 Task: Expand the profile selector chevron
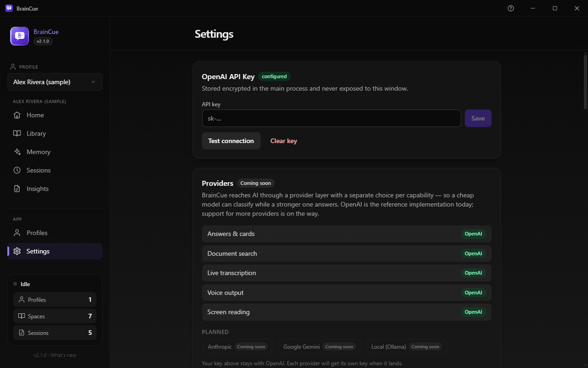(x=93, y=82)
